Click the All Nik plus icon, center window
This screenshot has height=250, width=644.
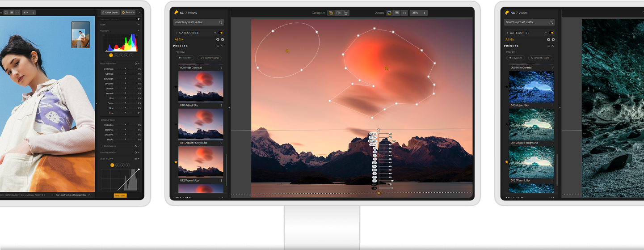(x=222, y=39)
